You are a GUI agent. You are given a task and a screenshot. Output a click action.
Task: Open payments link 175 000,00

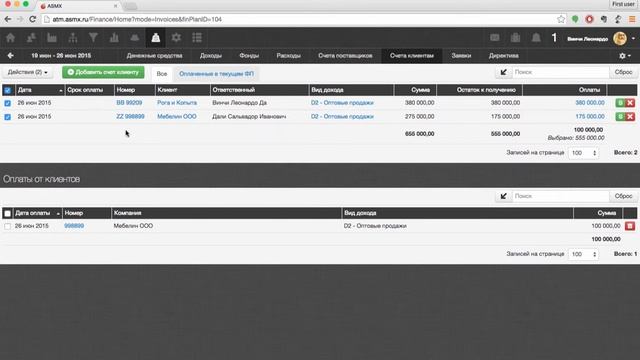[590, 117]
